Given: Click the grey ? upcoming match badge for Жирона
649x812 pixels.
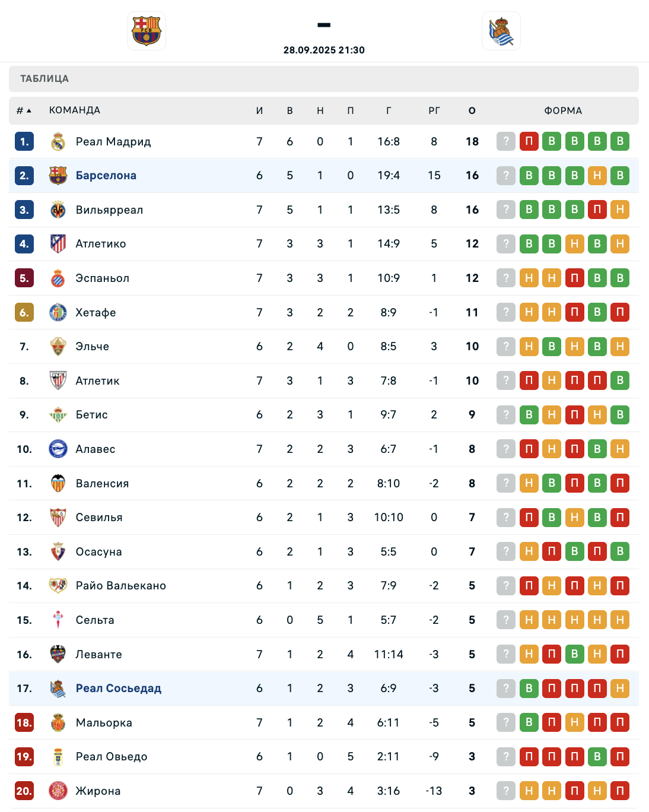Looking at the screenshot, I should (x=506, y=791).
